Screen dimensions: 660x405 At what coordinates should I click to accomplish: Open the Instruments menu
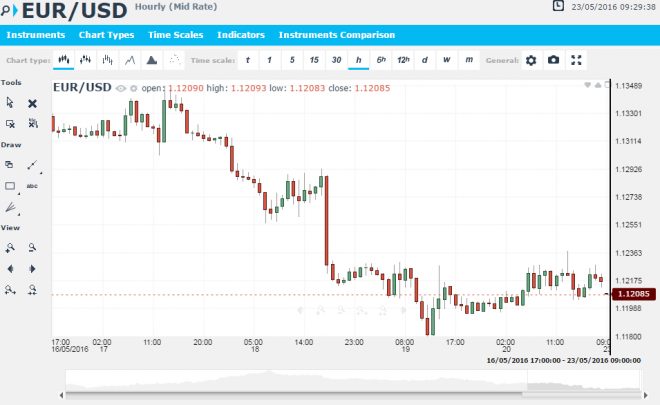pyautogui.click(x=36, y=35)
